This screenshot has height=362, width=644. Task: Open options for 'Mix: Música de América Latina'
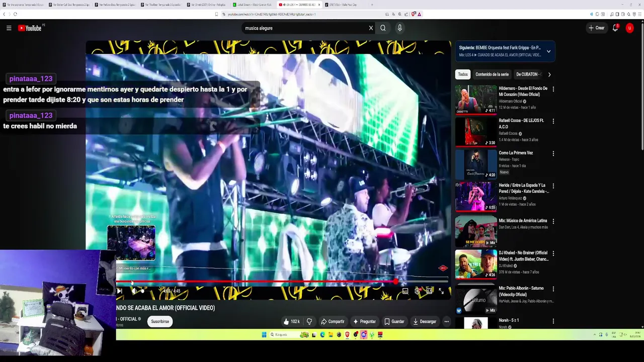[x=553, y=221]
